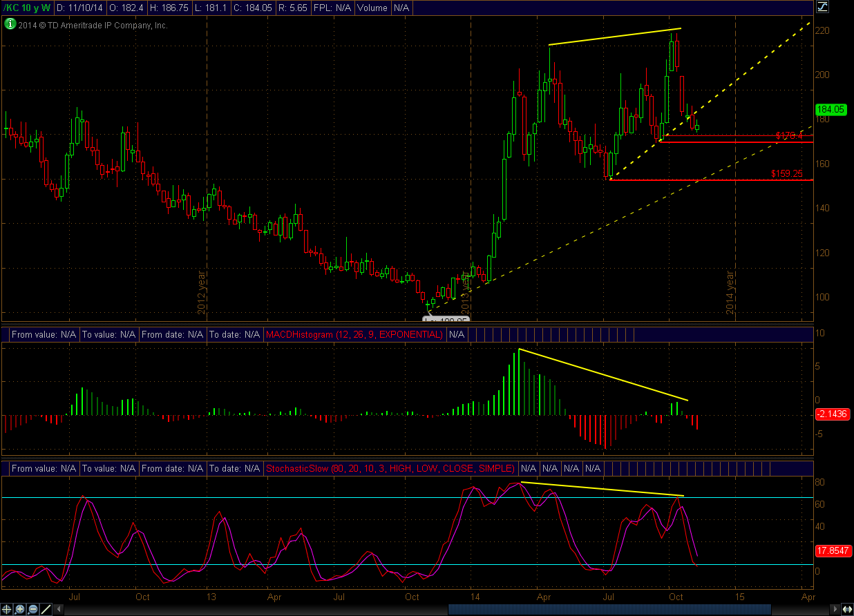Screen dimensions: 854x616
Task: Open the chart mode icon in top-right corner
Action: coord(822,7)
